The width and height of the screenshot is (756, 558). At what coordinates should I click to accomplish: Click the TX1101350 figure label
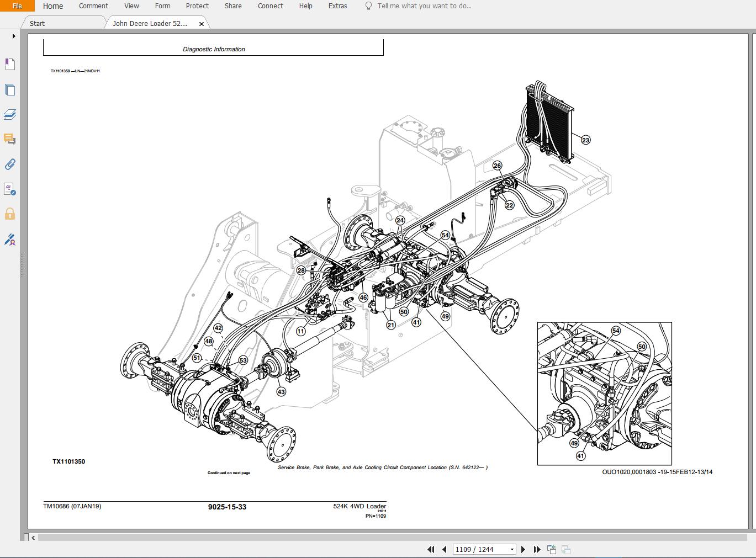coord(68,461)
